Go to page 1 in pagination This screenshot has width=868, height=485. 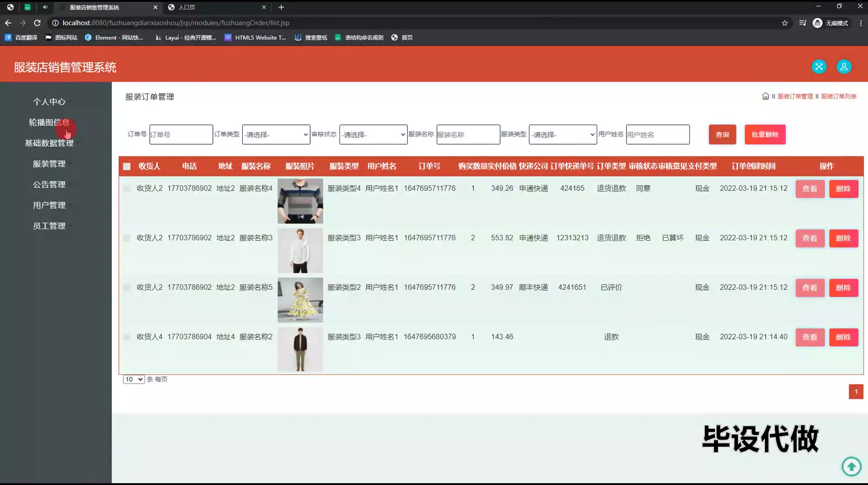(856, 391)
